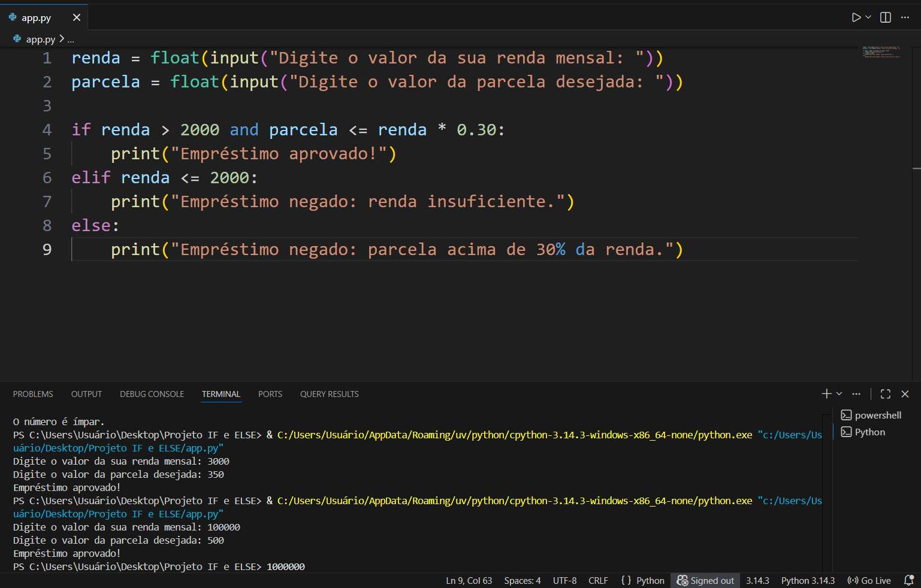The width and height of the screenshot is (921, 588).
Task: Run the Python file with play icon
Action: tap(856, 17)
